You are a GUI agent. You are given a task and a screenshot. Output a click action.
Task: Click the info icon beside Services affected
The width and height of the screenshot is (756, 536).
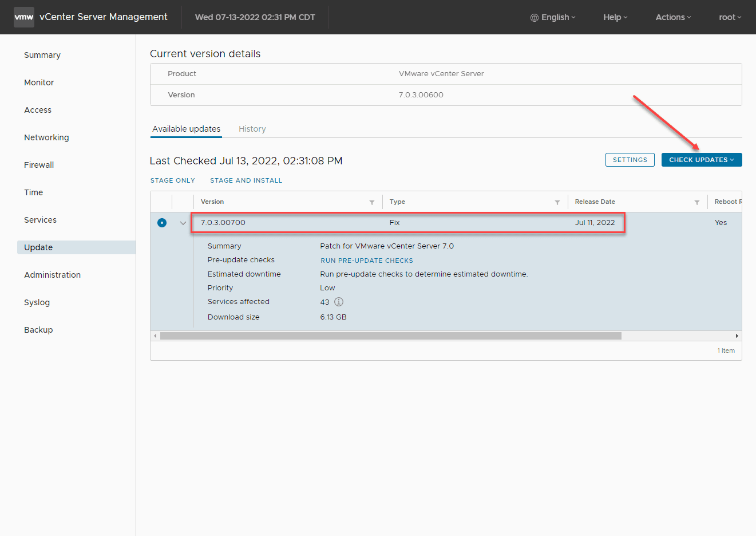coord(339,302)
